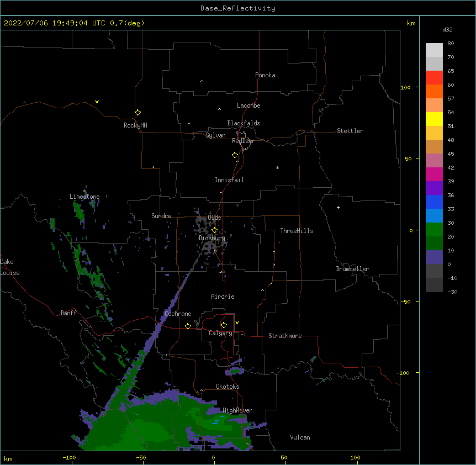Viewport: 476px width, 465px height.
Task: Click the light gray 80-70 dBZ swatch
Action: 434,50
